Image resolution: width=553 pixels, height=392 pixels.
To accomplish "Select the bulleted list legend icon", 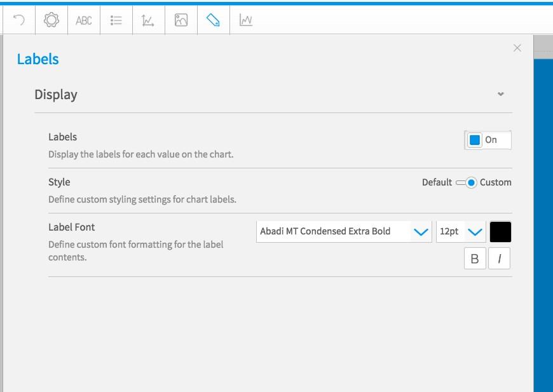I will 116,20.
